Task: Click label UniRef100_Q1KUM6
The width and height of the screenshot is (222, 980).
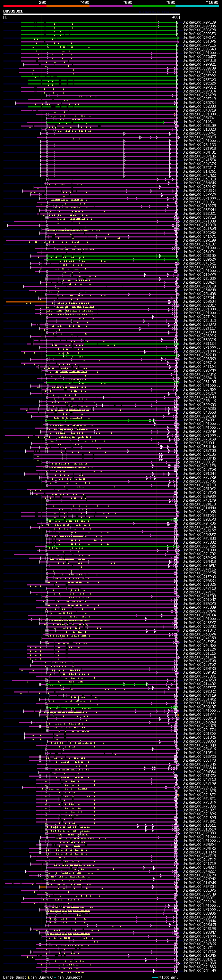Action: point(199,955)
